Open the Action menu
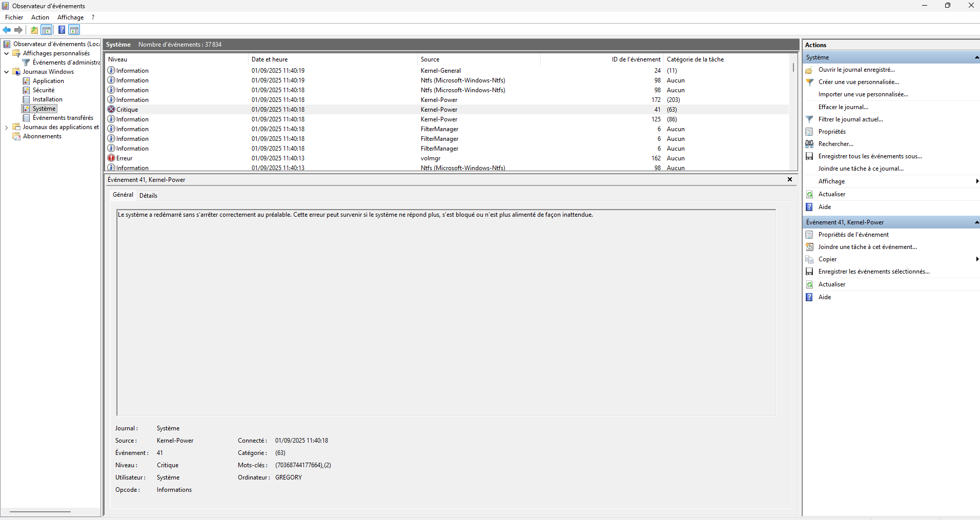The height and width of the screenshot is (520, 980). pos(40,17)
